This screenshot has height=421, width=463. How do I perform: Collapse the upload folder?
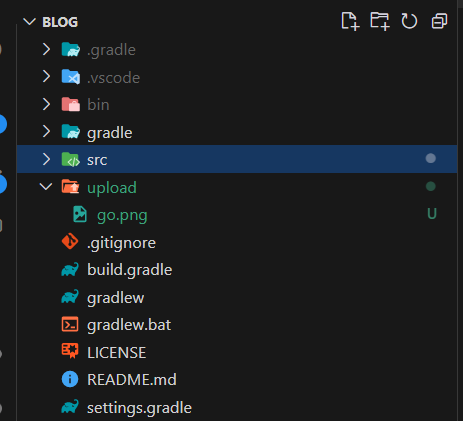(x=46, y=187)
